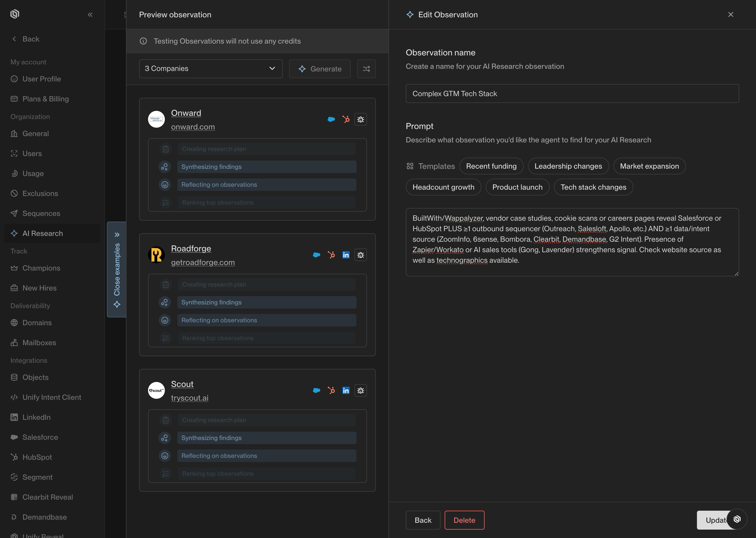Click the debug bug icon on Onward card

[x=360, y=119]
